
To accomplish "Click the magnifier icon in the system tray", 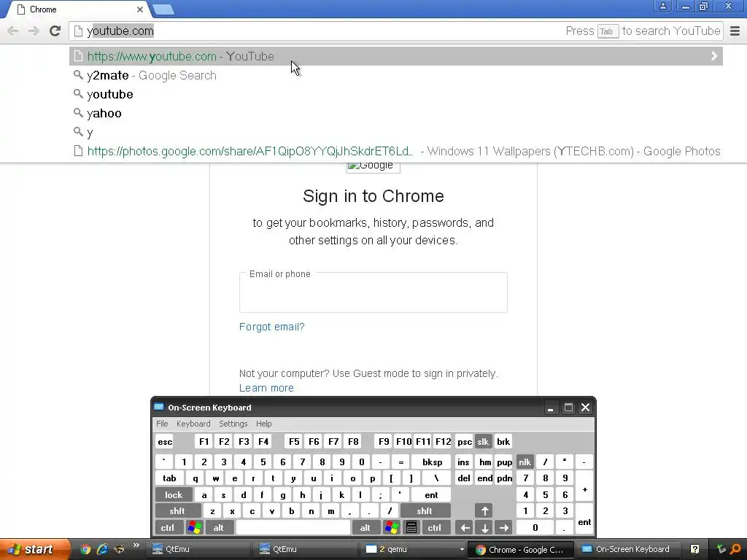I will pyautogui.click(x=735, y=550).
